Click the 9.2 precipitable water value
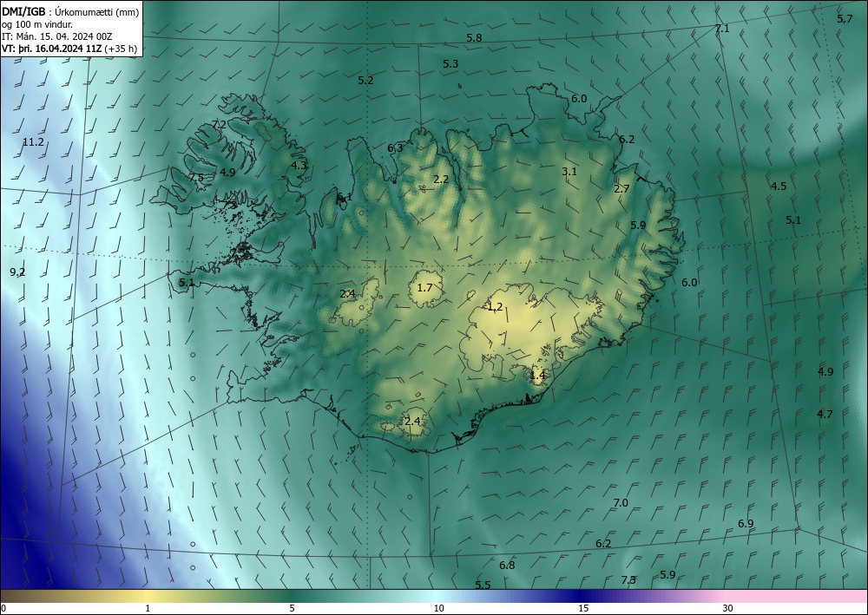 pyautogui.click(x=17, y=272)
